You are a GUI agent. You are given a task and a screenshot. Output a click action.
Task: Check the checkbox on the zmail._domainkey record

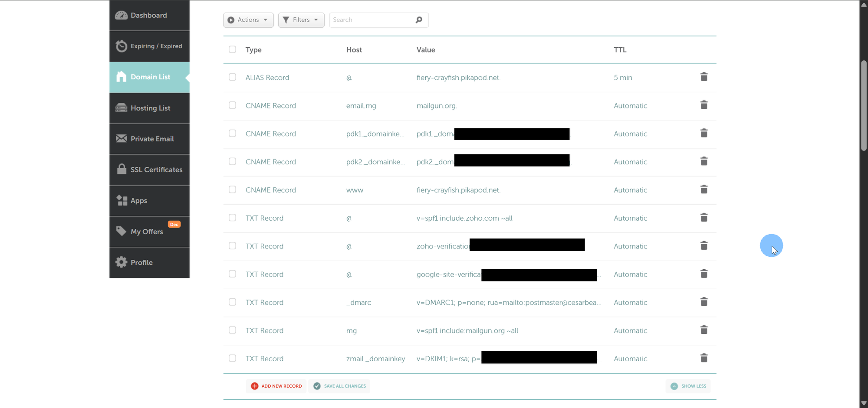click(x=232, y=358)
